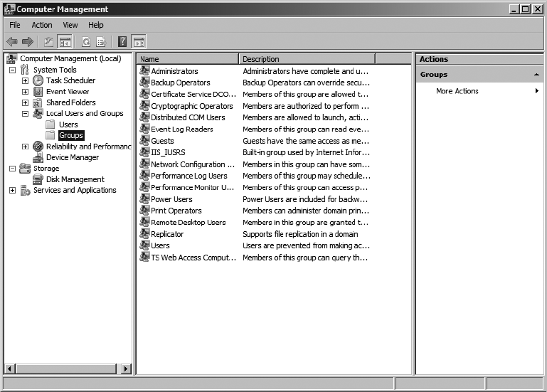The height and width of the screenshot is (392, 547).
Task: Select the Remote Desktop Users group name
Action: (x=188, y=223)
